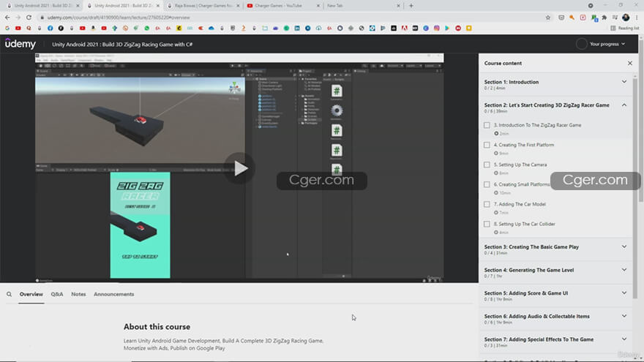644x362 pixels.
Task: Open the Extensions puzzle icon
Action: click(604, 18)
